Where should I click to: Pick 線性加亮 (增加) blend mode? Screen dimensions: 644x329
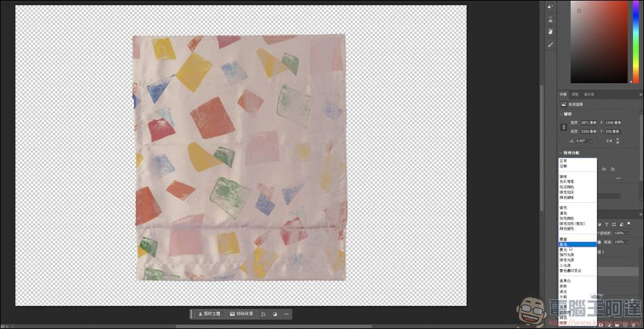(577, 223)
